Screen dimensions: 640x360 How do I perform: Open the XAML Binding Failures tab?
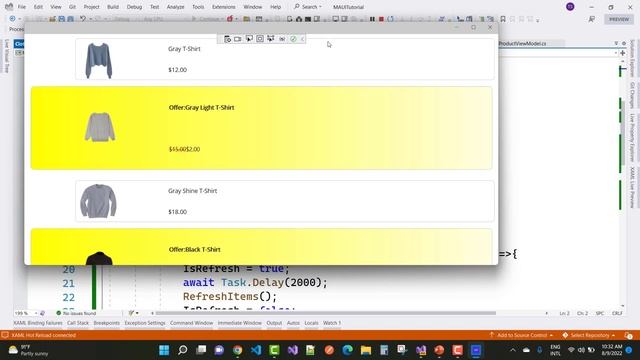point(38,323)
